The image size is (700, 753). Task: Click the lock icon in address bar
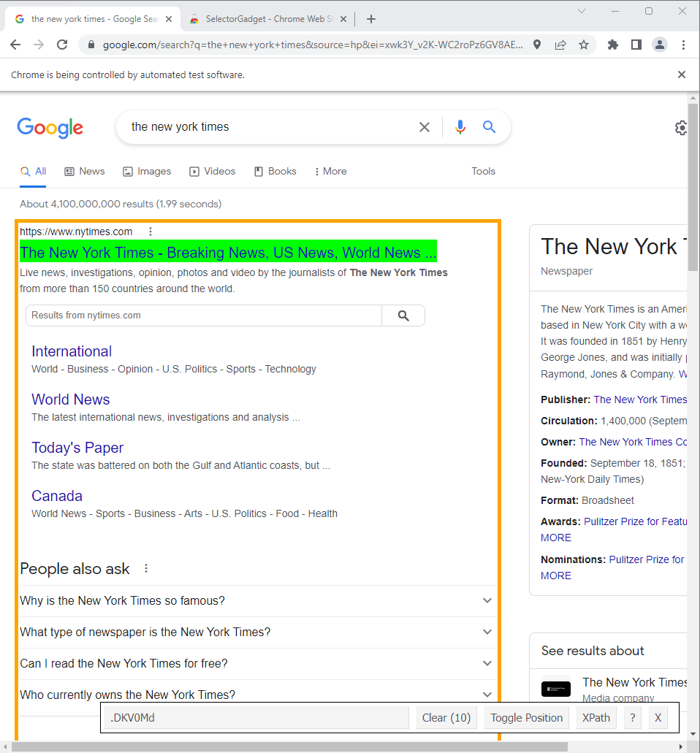(91, 45)
